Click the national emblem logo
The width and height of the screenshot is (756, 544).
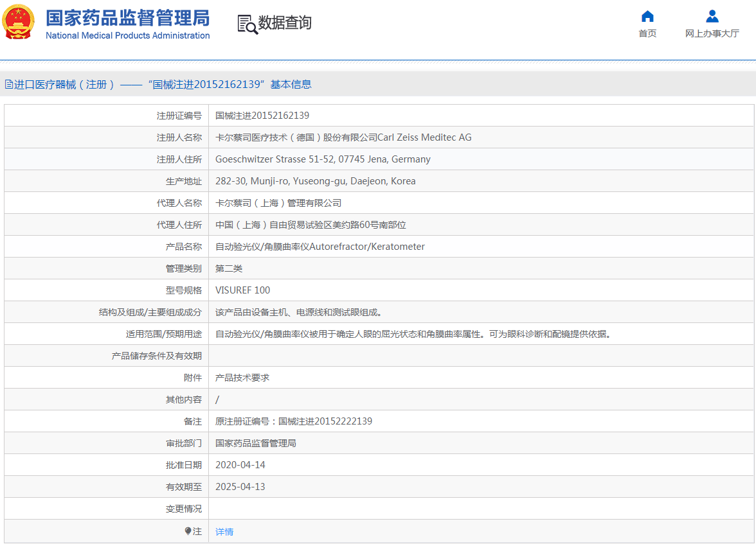pyautogui.click(x=19, y=23)
